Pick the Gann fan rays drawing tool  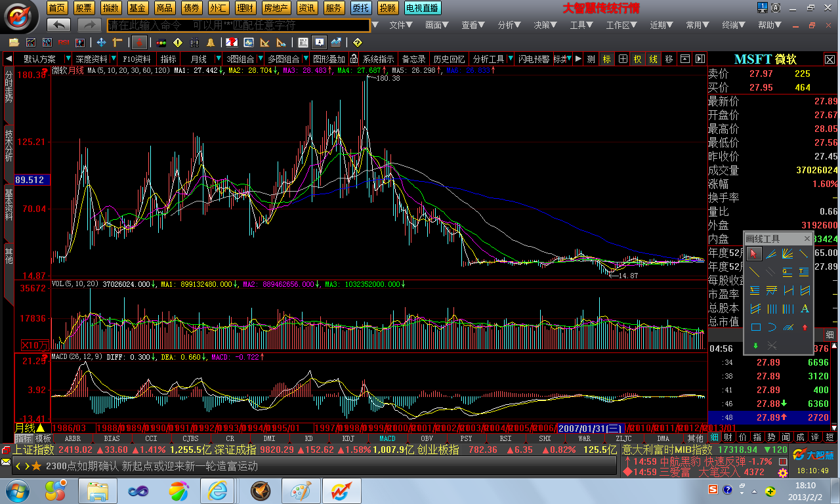(x=787, y=254)
